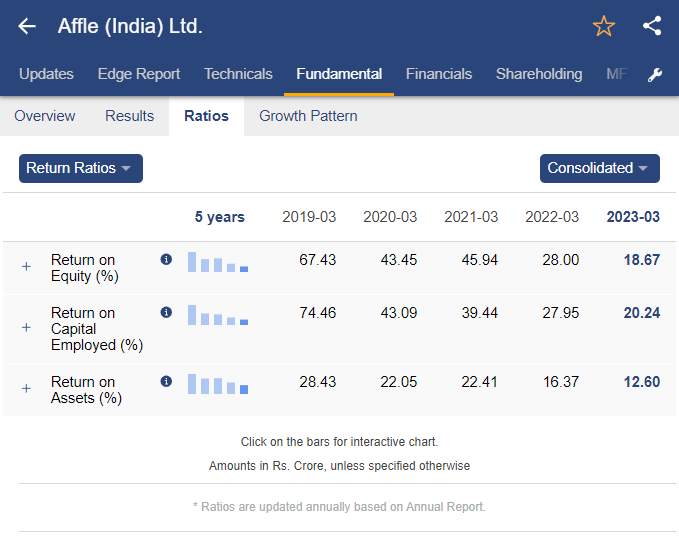
Task: Click the 5 years column header
Action: point(220,217)
